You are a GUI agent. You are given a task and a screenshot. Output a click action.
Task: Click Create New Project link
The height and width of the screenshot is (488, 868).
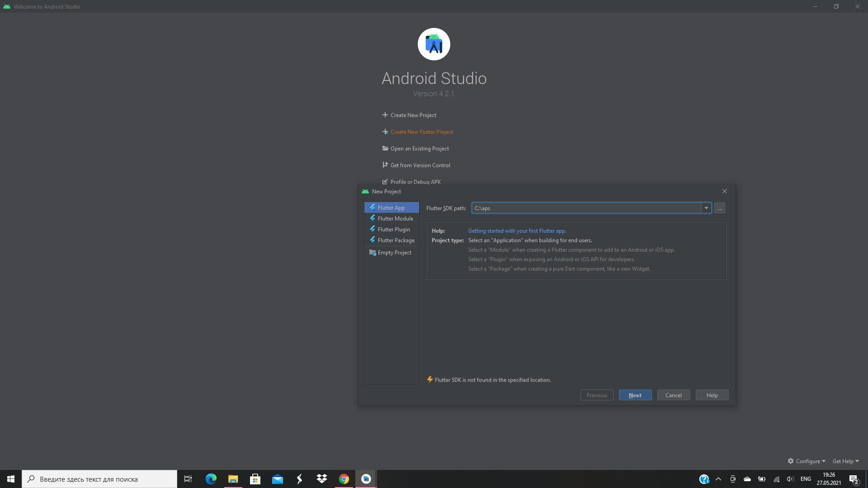[x=413, y=115]
